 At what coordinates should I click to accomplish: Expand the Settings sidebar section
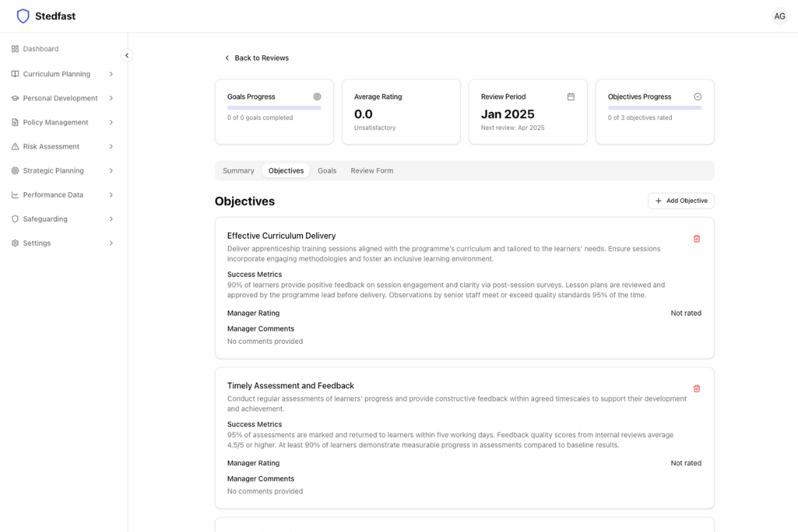[x=111, y=243]
